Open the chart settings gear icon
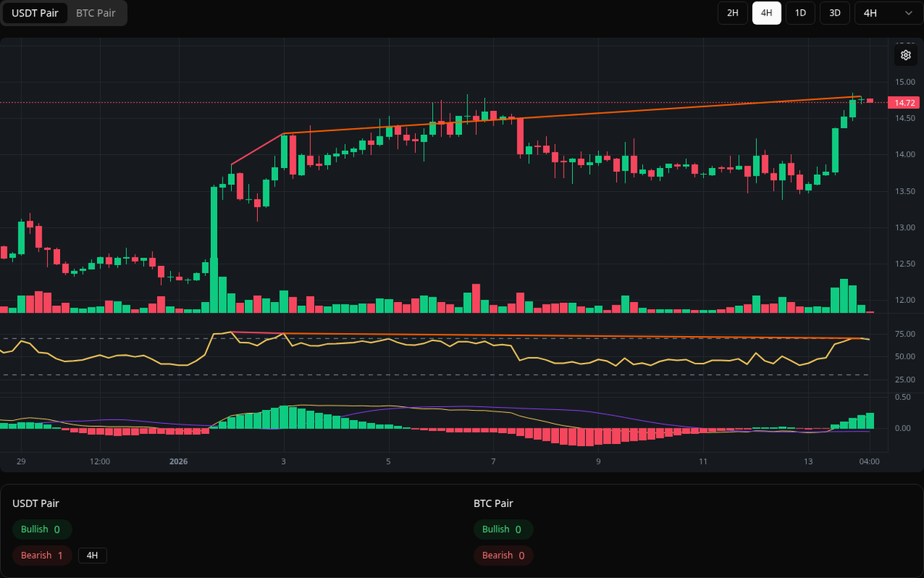The image size is (924, 578). pyautogui.click(x=905, y=55)
